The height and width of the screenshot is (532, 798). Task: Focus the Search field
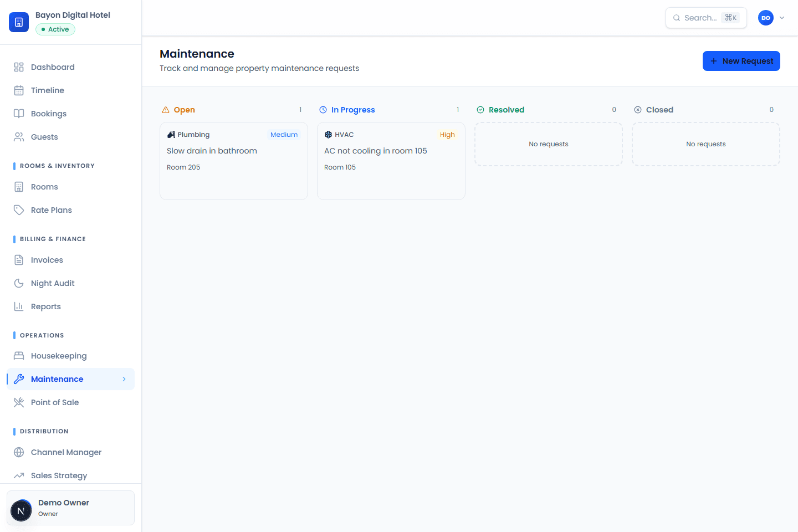click(706, 18)
